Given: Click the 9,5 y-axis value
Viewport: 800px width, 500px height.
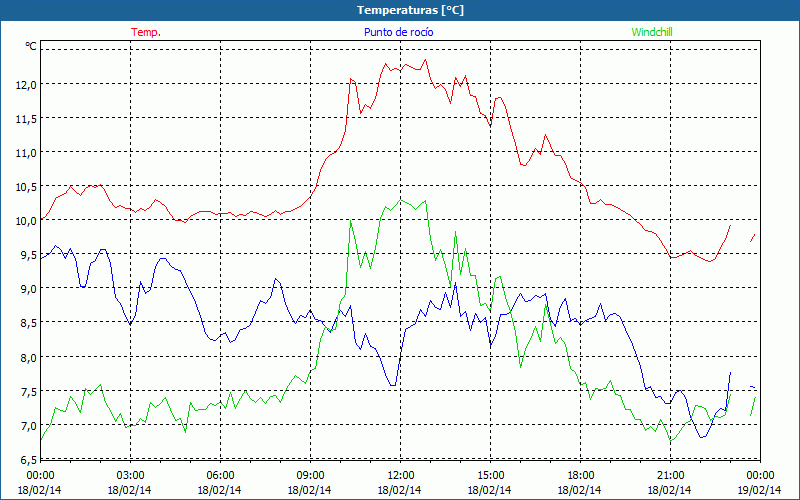Looking at the screenshot, I should pyautogui.click(x=28, y=255).
